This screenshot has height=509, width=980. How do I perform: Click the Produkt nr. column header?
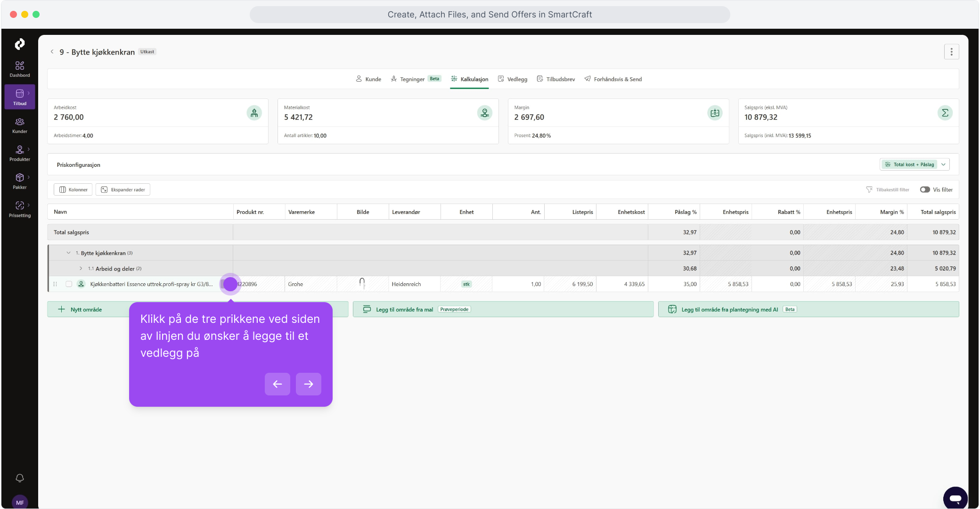[x=259, y=212]
